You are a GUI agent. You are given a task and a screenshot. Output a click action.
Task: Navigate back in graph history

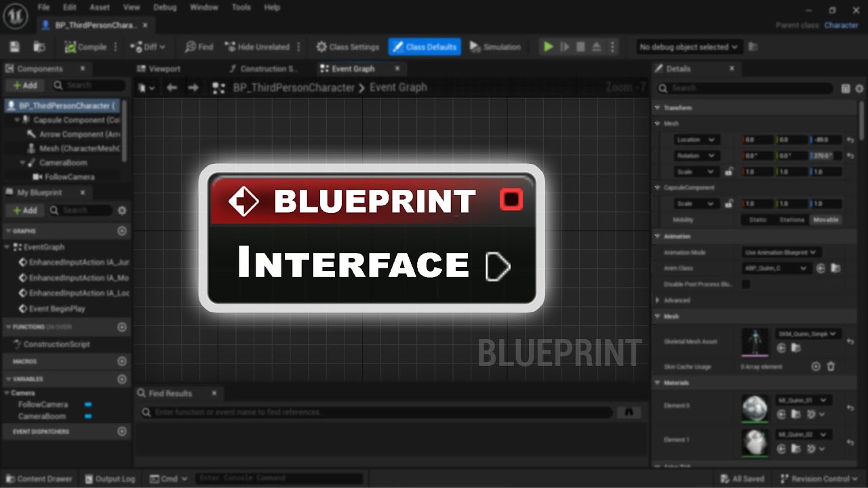coord(172,87)
